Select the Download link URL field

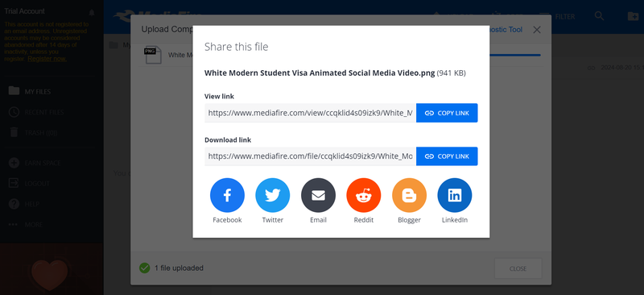(x=311, y=156)
